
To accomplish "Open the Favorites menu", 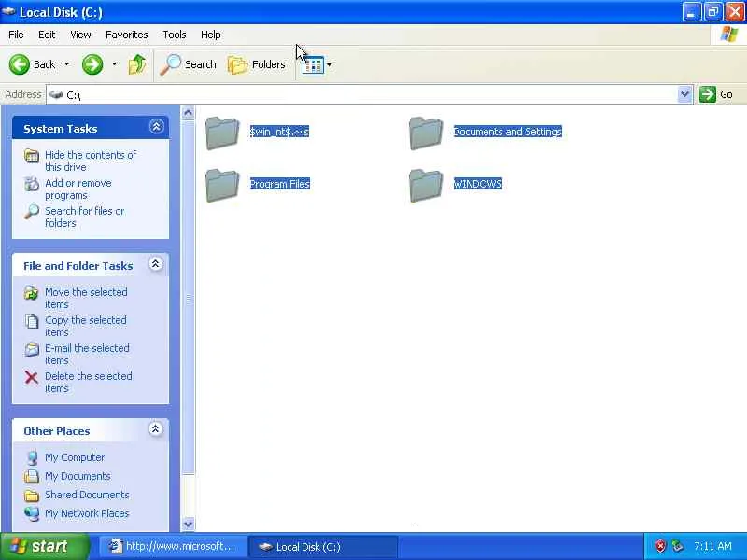I will coord(127,35).
